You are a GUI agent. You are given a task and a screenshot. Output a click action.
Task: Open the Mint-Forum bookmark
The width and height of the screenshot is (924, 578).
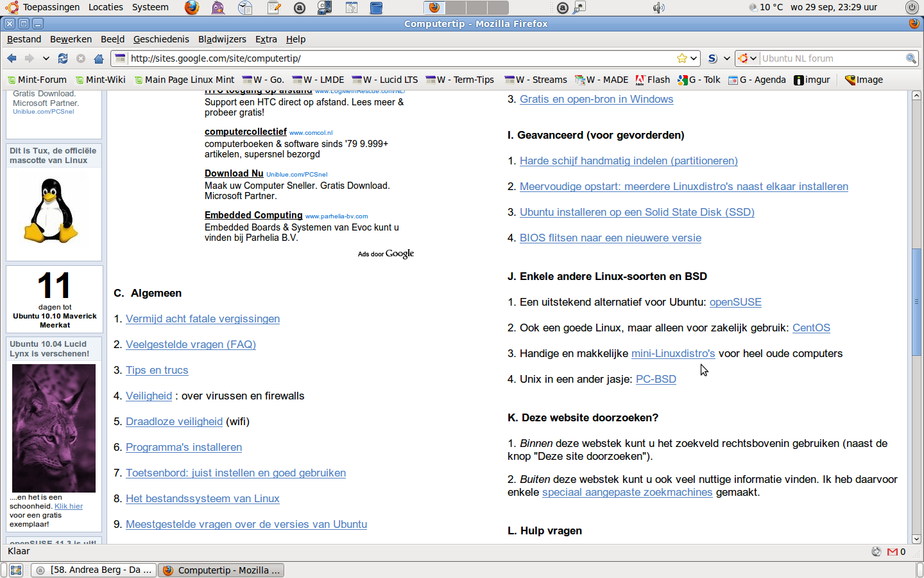coord(37,80)
